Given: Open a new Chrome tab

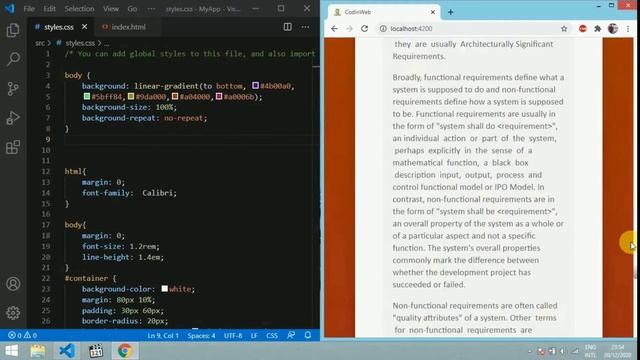Looking at the screenshot, I should (451, 12).
